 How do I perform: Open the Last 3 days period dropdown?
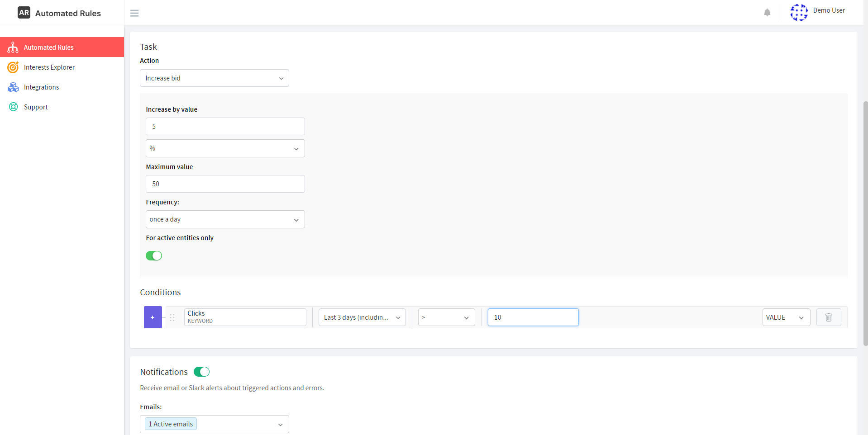point(362,317)
